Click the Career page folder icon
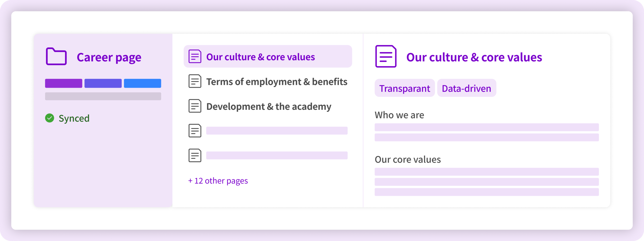Image resolution: width=644 pixels, height=241 pixels. (x=56, y=57)
